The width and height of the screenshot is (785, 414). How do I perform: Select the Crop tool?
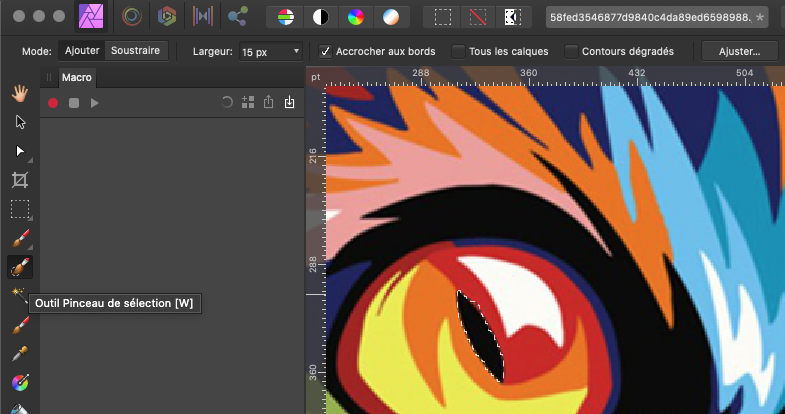pos(20,180)
